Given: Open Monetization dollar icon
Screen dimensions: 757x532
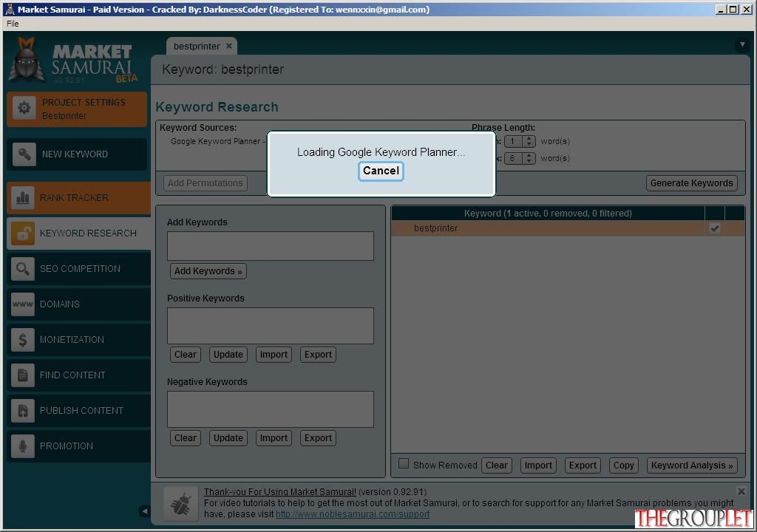Looking at the screenshot, I should click(x=22, y=340).
